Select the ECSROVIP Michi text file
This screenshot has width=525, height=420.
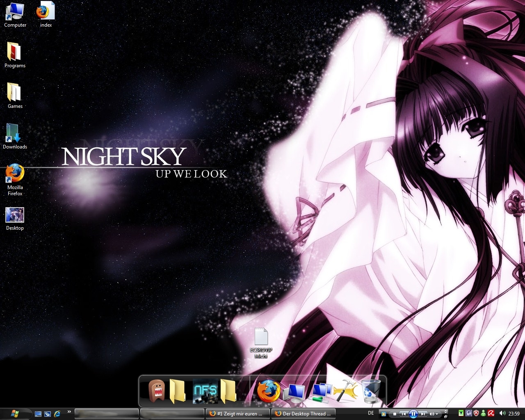click(261, 343)
